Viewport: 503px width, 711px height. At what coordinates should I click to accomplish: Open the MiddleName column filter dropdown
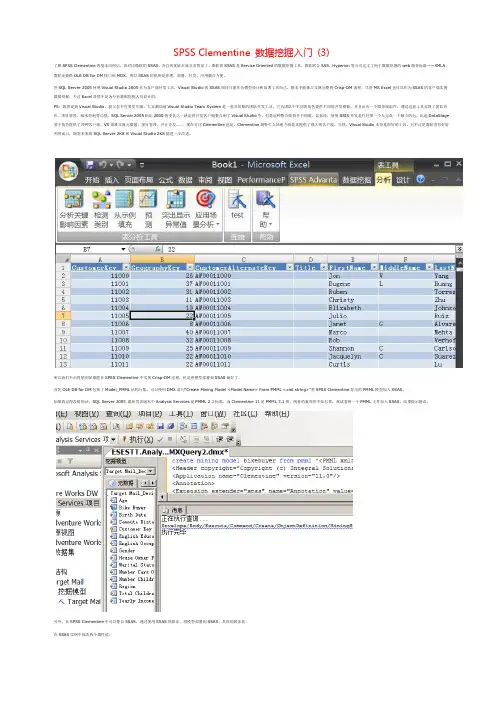point(429,268)
